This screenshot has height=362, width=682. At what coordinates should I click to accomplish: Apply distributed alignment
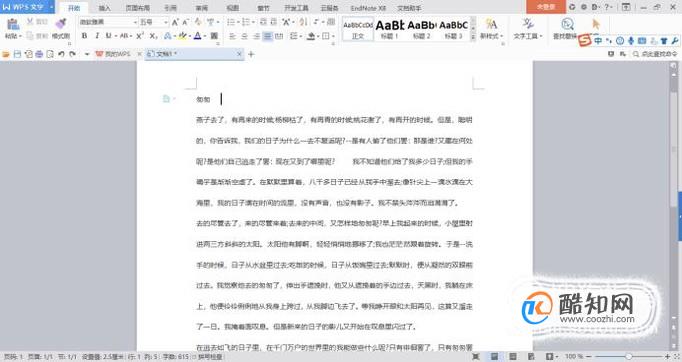tap(279, 36)
